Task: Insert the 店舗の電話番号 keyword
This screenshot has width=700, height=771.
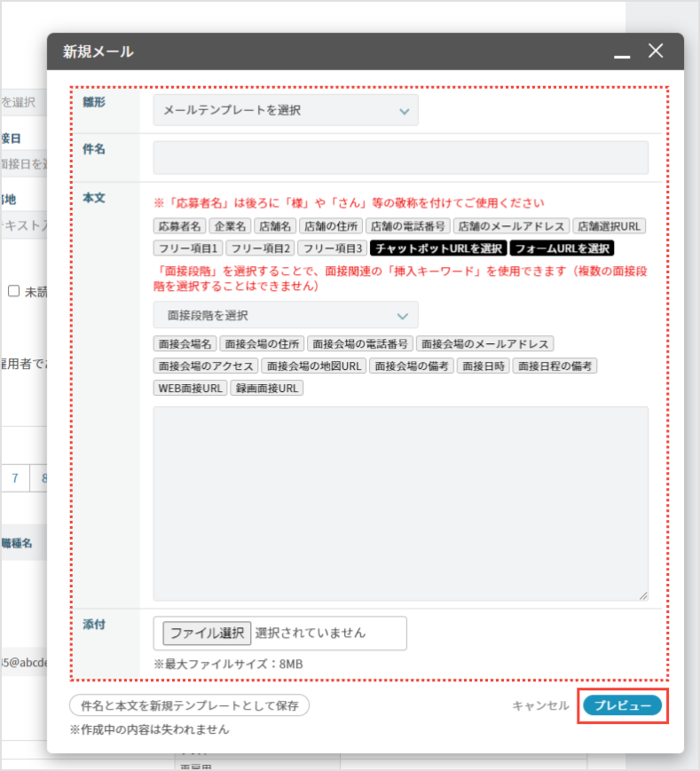Action: click(409, 226)
